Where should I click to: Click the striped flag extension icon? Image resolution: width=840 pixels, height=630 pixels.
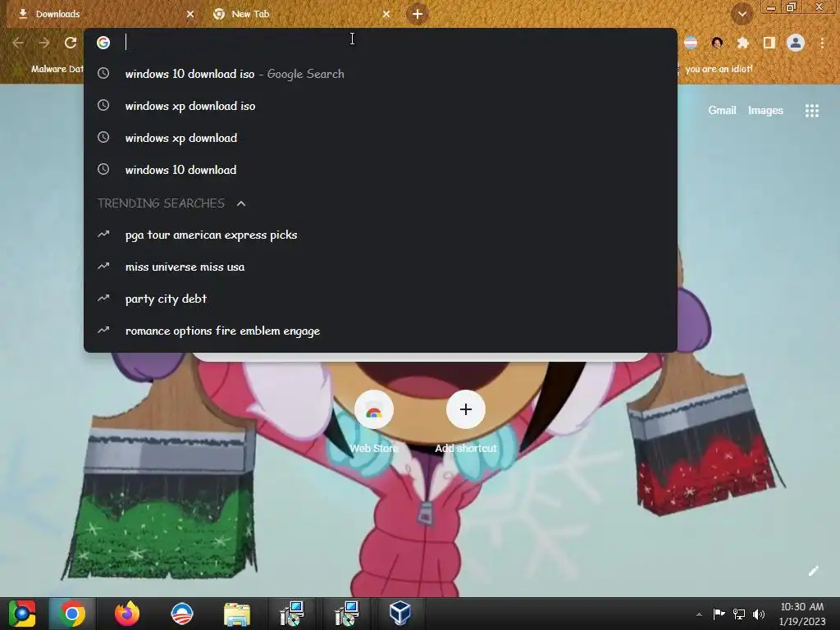(691, 43)
